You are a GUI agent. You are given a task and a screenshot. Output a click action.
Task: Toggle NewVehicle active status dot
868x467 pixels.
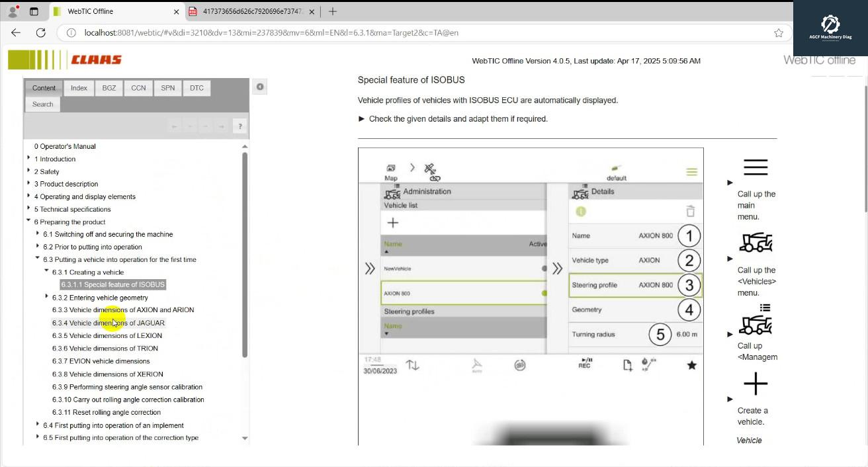(x=544, y=269)
